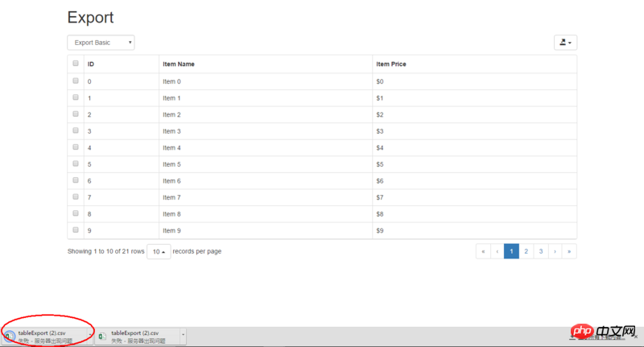Go to previous page with ‹ button
Screen dimensions: 644x347
pyautogui.click(x=497, y=251)
